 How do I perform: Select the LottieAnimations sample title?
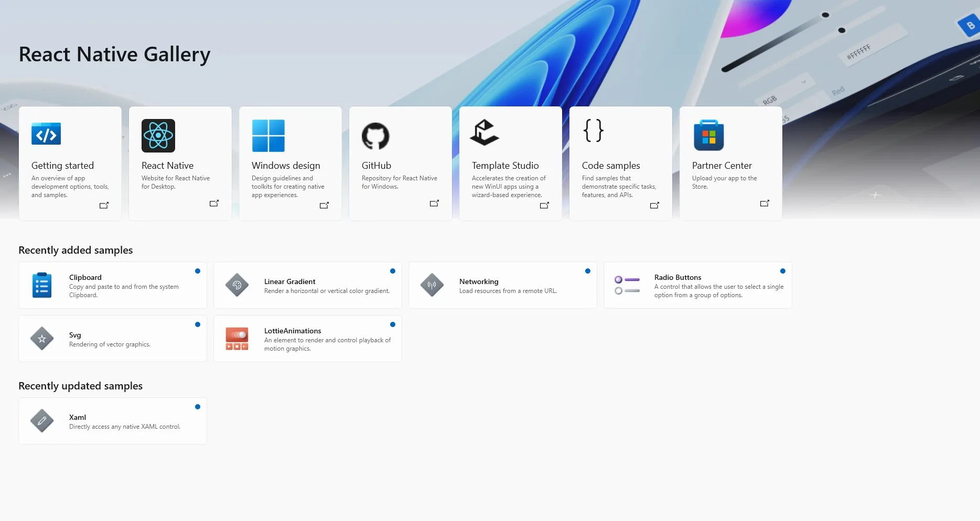click(x=293, y=331)
